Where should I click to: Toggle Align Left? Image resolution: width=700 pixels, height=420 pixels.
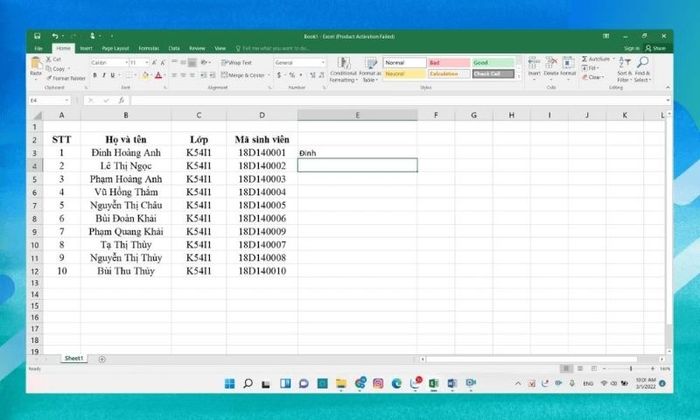pos(175,75)
